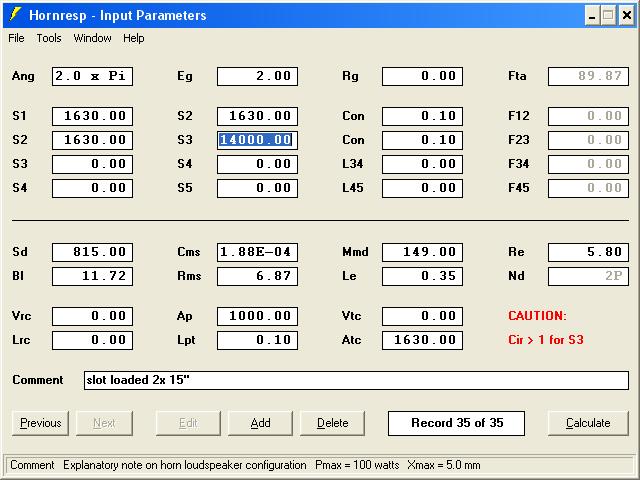Screen dimensions: 640x480
Task: Select the L34 input field
Action: pos(422,164)
